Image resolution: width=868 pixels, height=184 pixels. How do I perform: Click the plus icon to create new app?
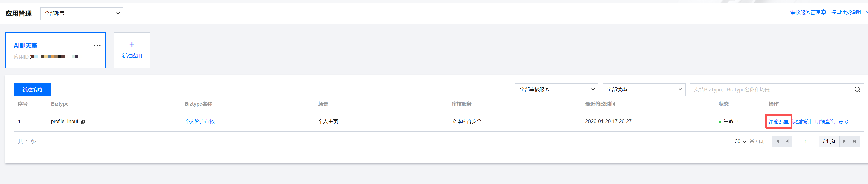(x=132, y=44)
